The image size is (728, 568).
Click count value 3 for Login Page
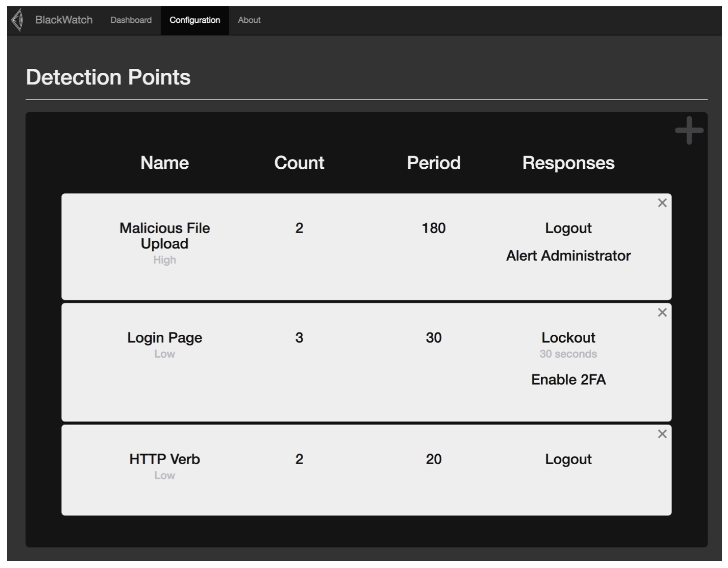tap(299, 337)
